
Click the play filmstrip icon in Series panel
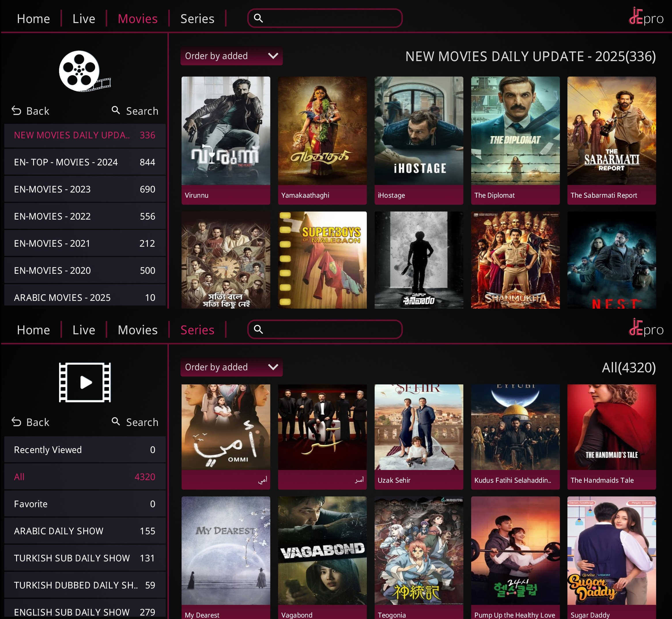coord(85,382)
